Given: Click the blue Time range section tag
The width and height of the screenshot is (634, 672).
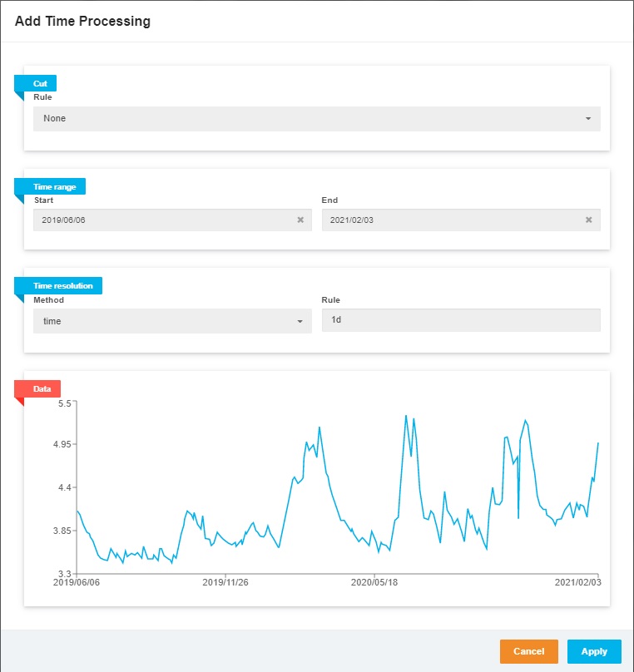Looking at the screenshot, I should tap(54, 187).
